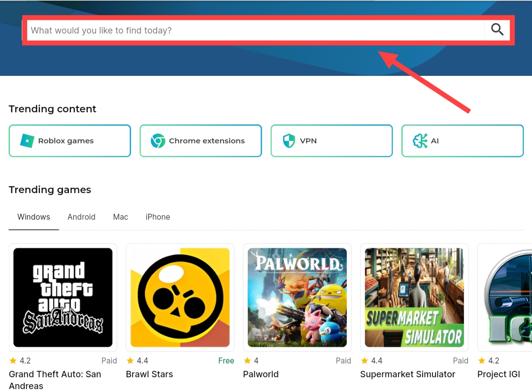532x392 pixels.
Task: Click the star rating icon for Brawl Stars
Action: (130, 360)
